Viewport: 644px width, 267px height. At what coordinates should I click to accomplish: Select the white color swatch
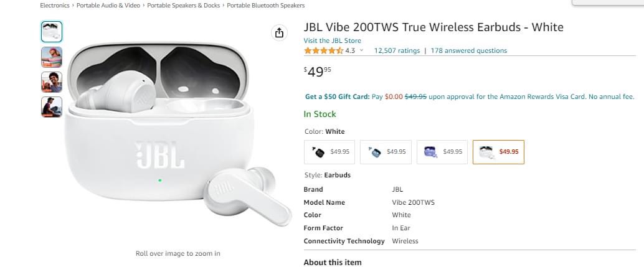[498, 152]
